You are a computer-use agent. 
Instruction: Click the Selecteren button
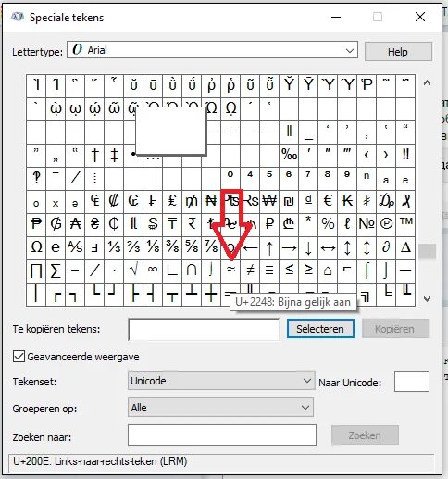tap(320, 329)
